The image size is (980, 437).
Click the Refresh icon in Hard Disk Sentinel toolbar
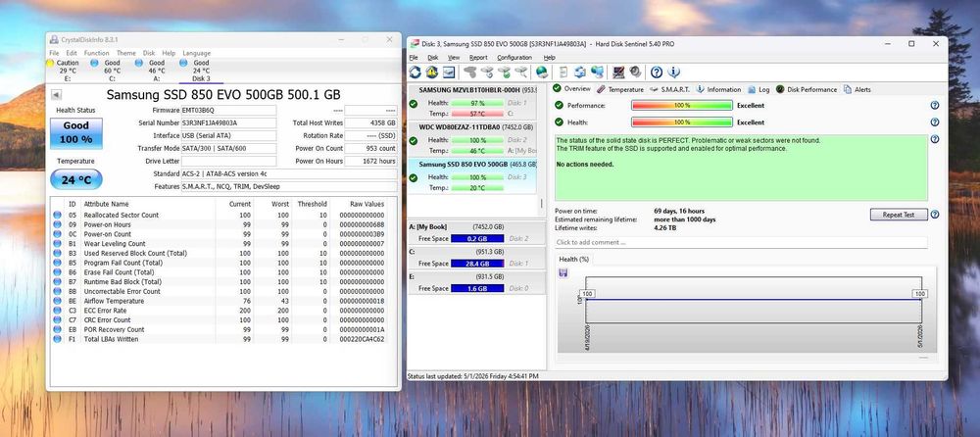click(x=415, y=72)
